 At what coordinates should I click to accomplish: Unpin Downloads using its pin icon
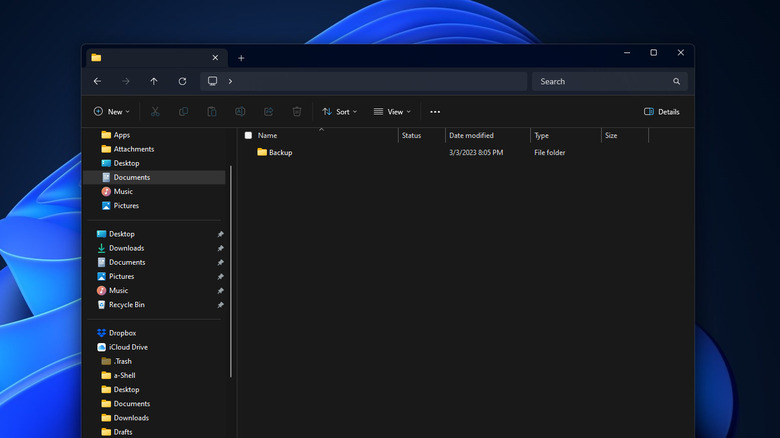[x=220, y=248]
